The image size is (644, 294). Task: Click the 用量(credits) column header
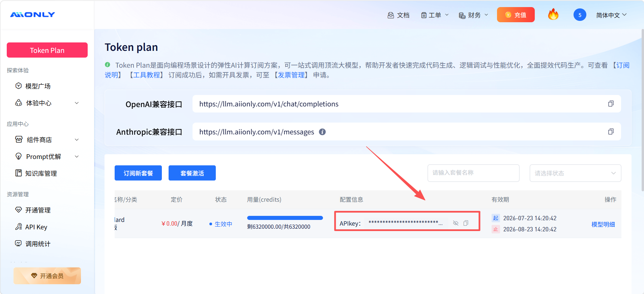pyautogui.click(x=264, y=200)
